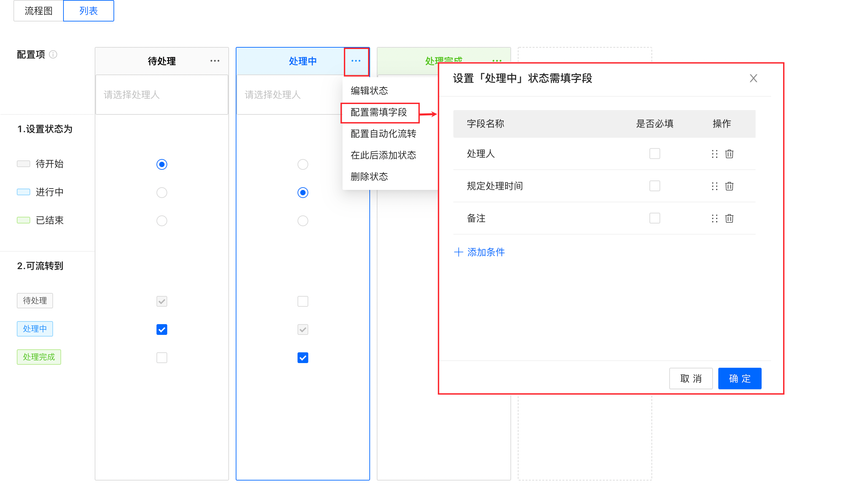This screenshot has width=859, height=504.
Task: Click the 进行中 blue color swatch
Action: pyautogui.click(x=24, y=192)
